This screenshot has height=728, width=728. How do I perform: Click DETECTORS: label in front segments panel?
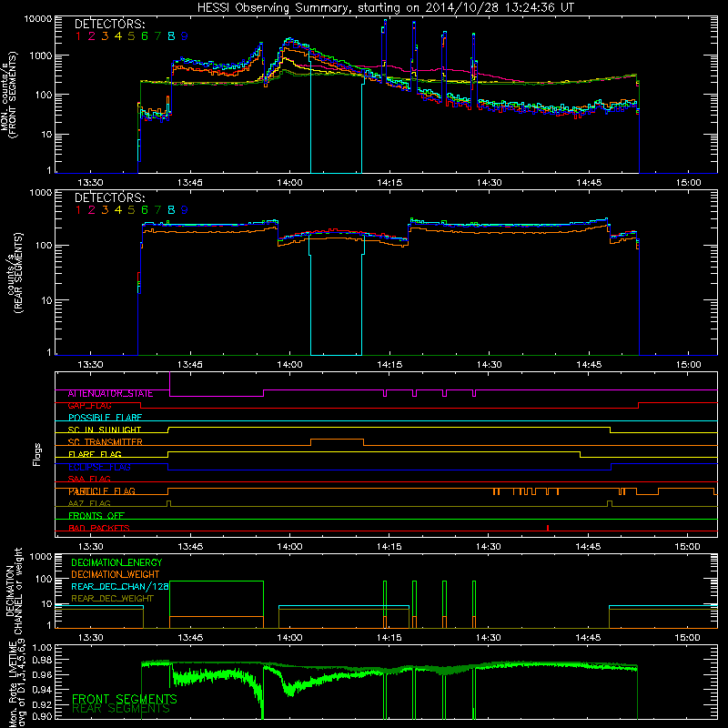click(109, 24)
